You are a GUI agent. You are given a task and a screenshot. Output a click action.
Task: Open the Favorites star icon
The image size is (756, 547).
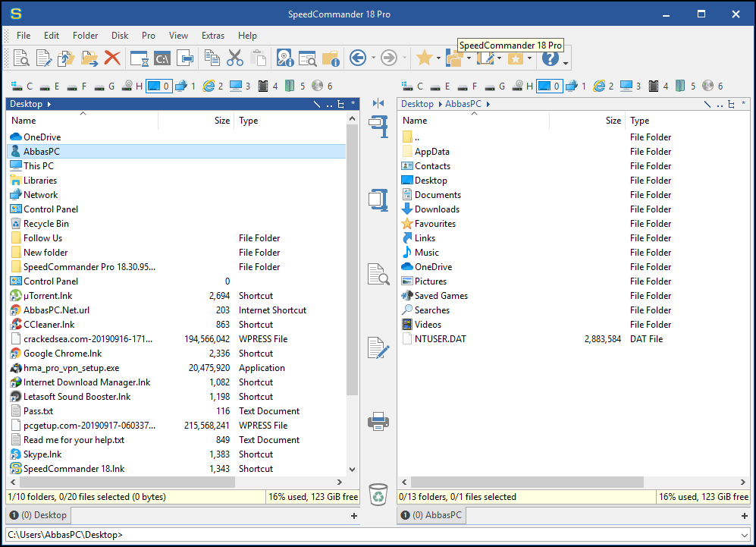(425, 58)
